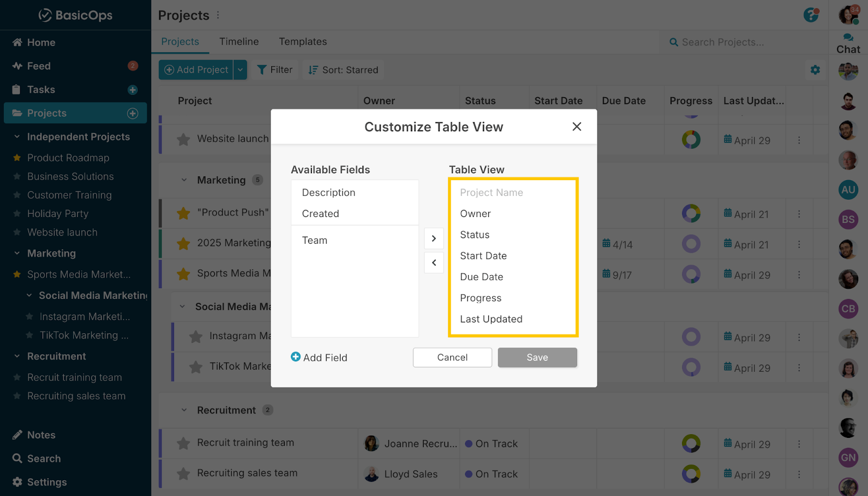Switch to the Timeline tab
The height and width of the screenshot is (496, 868).
coord(239,42)
